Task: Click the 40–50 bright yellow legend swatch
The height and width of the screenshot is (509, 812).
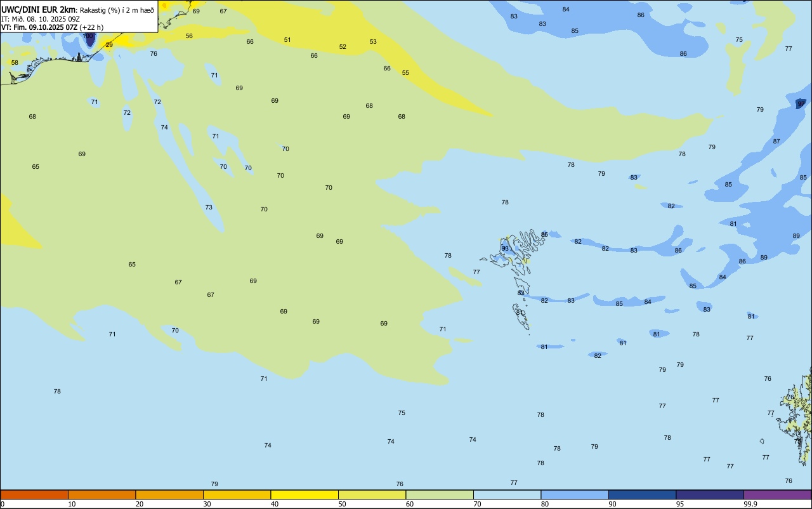Action: [x=304, y=494]
